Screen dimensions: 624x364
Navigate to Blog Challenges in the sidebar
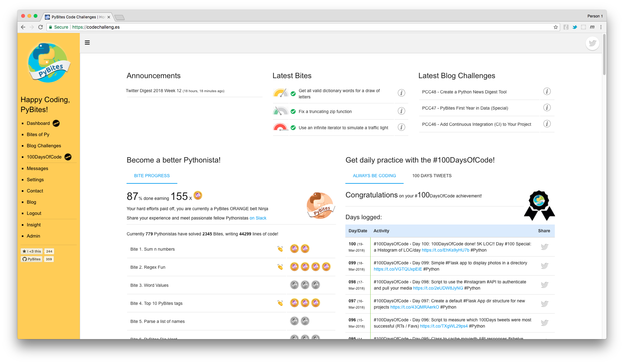[44, 145]
